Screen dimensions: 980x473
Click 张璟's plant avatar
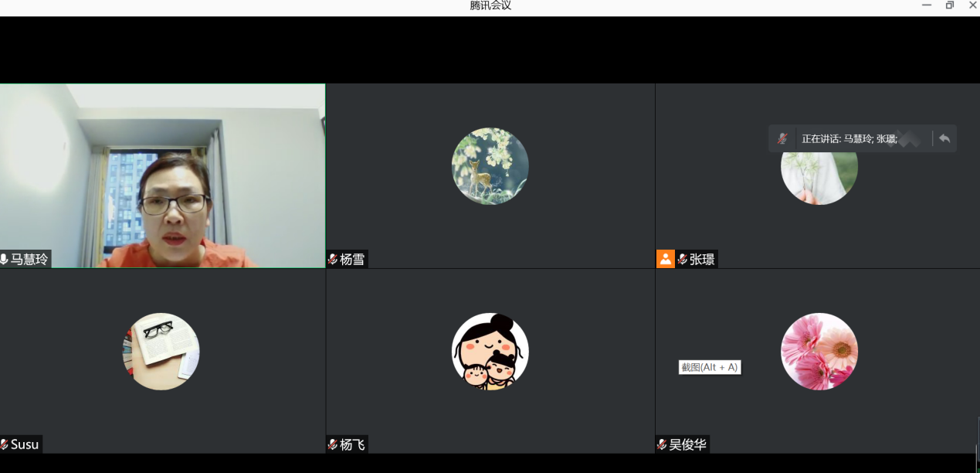tap(819, 182)
